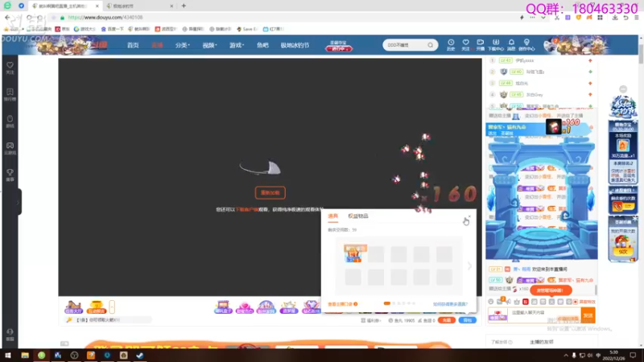Viewport: 644px width, 362px height.
Task: Click the search magnifier icon
Action: 430,45
